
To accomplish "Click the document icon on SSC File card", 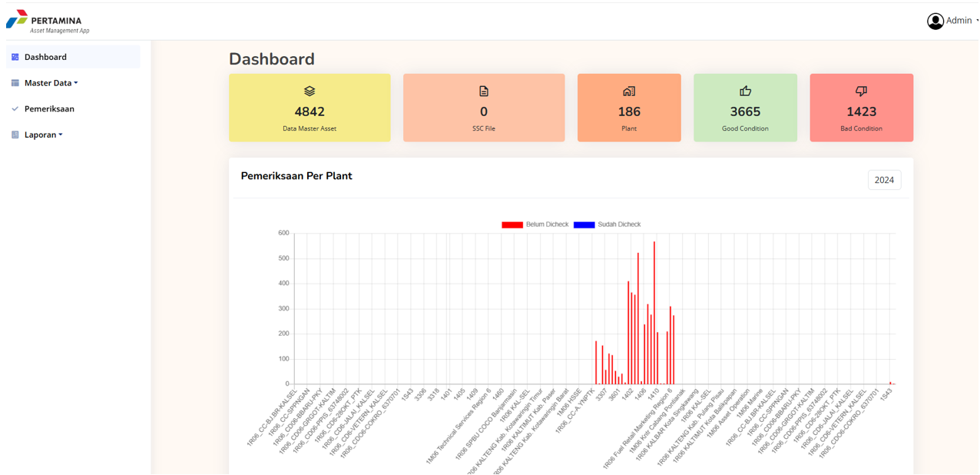I will tap(484, 91).
